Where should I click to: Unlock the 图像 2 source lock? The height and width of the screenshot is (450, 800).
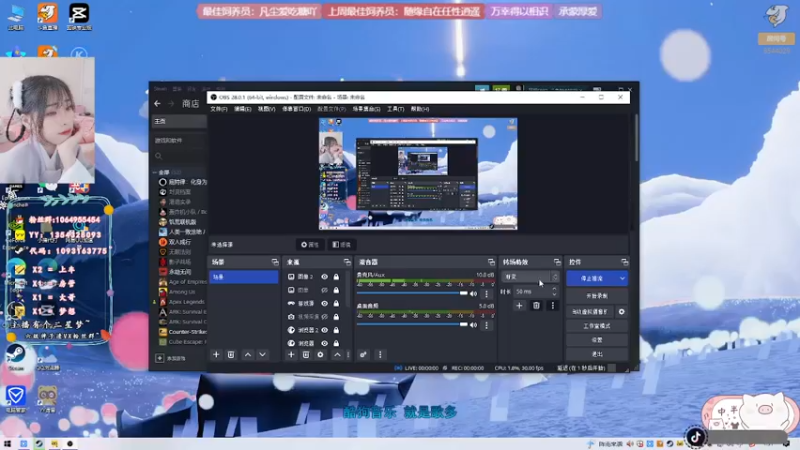336,277
